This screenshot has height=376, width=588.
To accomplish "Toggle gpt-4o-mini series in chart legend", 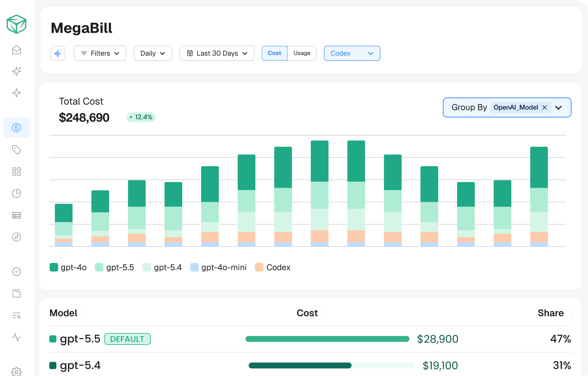I will click(218, 267).
